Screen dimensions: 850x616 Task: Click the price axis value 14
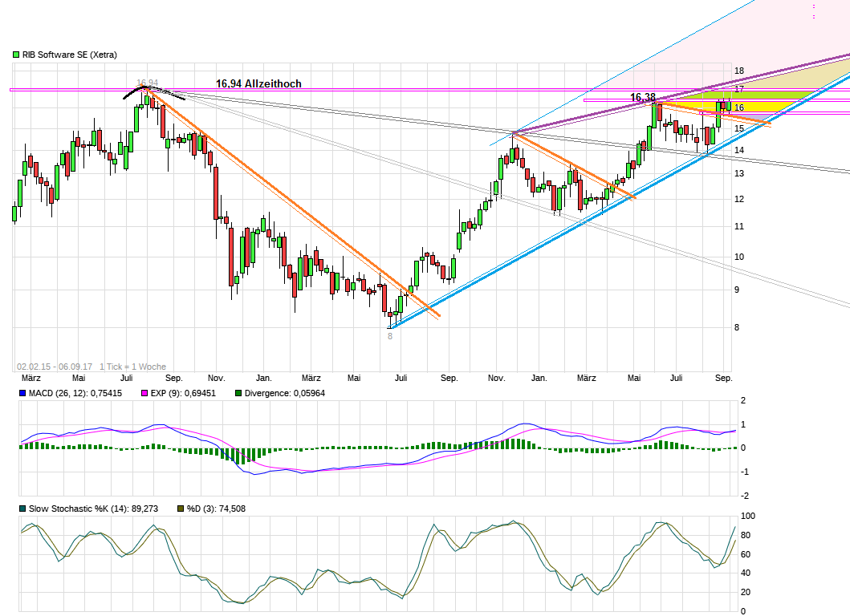tap(739, 150)
